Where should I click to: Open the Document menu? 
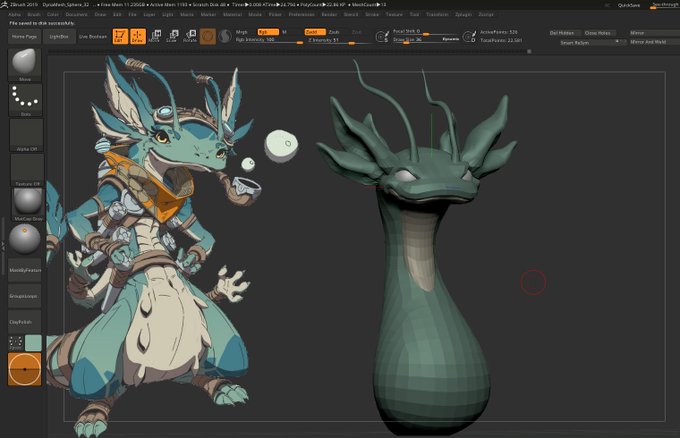[x=76, y=15]
